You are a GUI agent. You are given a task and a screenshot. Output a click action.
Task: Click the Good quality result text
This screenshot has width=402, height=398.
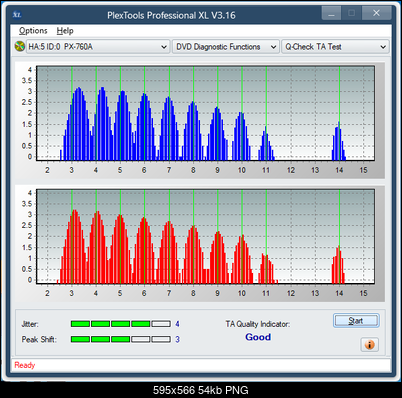258,337
